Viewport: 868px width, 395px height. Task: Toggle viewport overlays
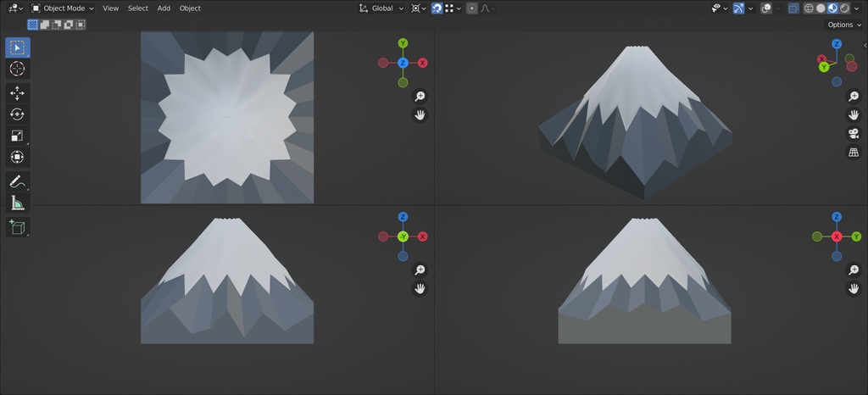(766, 8)
